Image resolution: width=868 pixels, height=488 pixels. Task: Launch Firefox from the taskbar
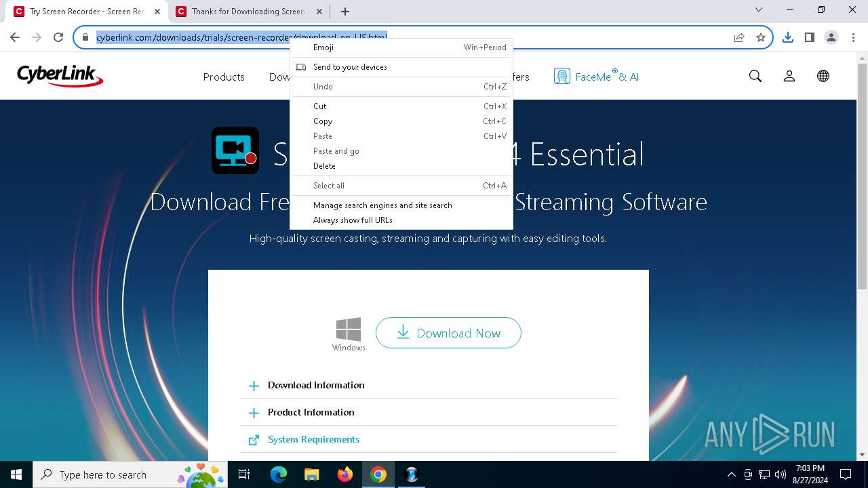(x=345, y=474)
